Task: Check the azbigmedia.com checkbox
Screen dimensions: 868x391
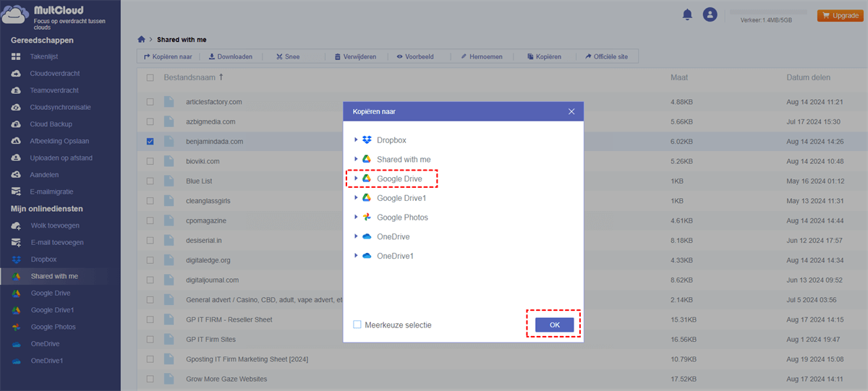Action: (x=150, y=121)
